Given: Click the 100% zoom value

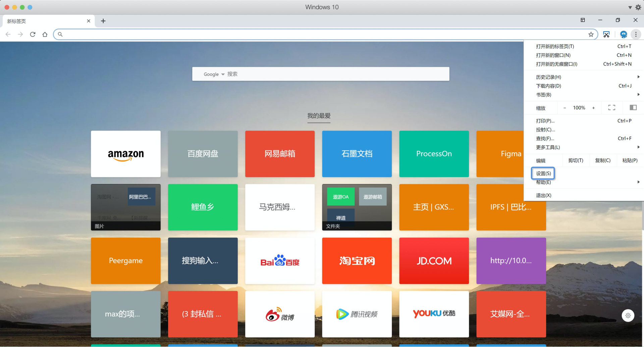Looking at the screenshot, I should [x=579, y=108].
